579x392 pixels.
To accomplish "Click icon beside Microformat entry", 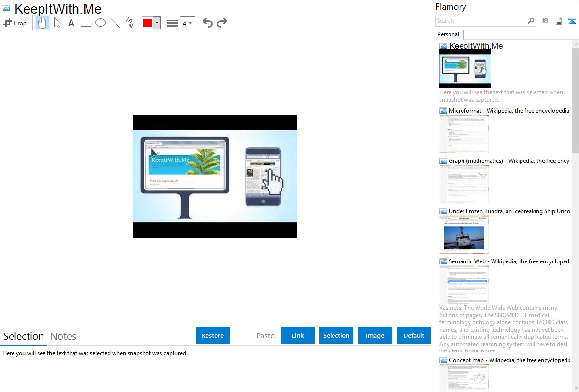I will 444,111.
